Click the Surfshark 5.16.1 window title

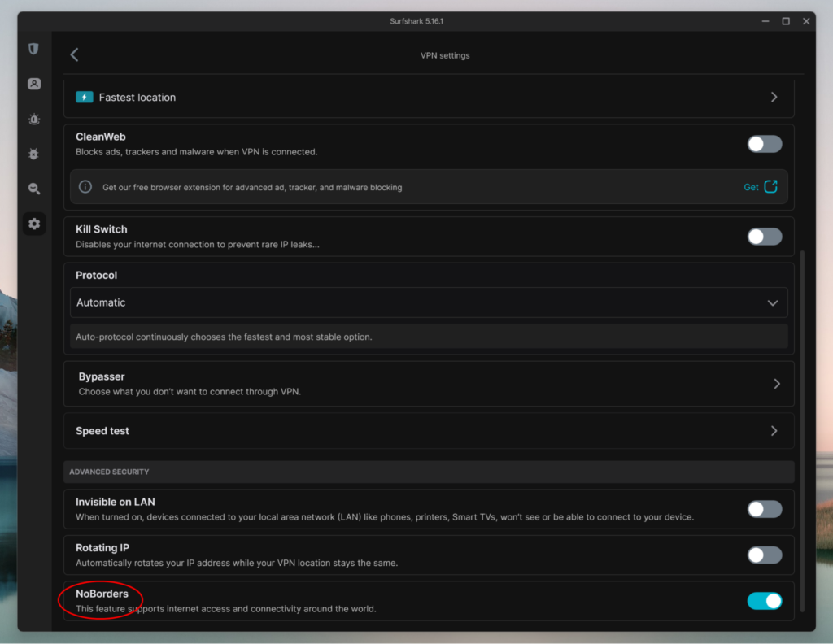click(x=416, y=21)
